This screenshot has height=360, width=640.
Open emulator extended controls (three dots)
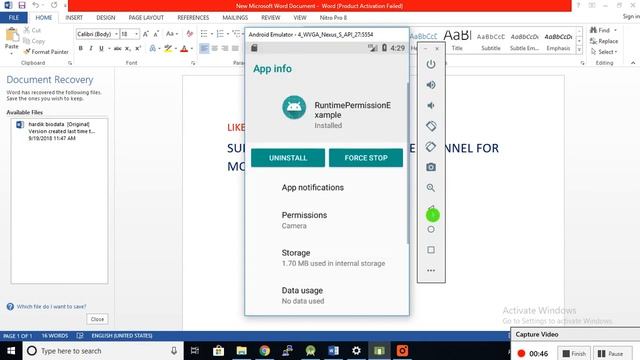431,270
